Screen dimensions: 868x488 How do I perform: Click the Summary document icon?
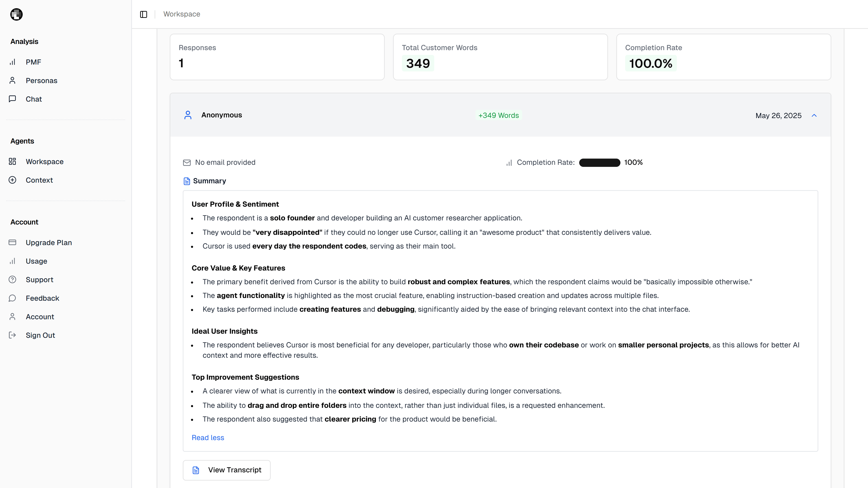coord(187,181)
